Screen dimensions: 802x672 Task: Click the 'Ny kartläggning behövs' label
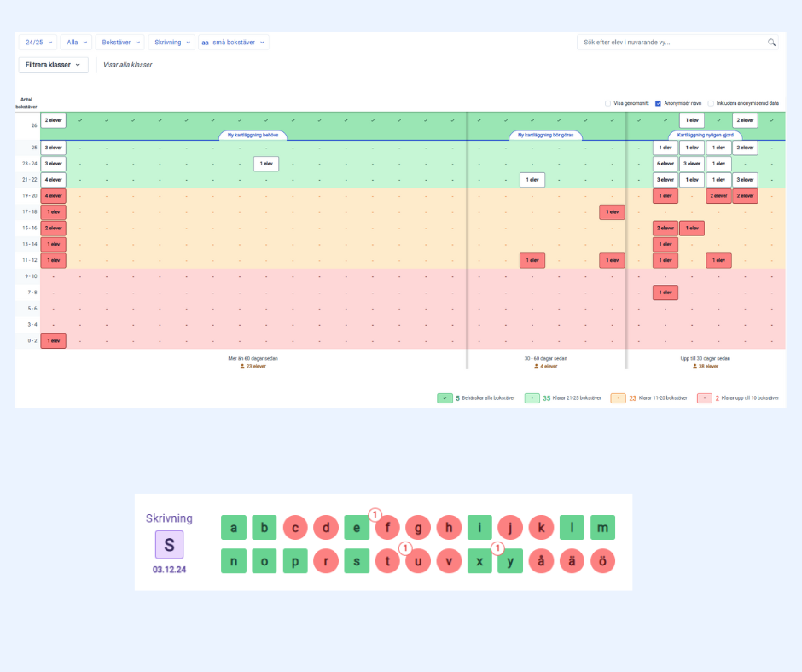click(x=253, y=135)
